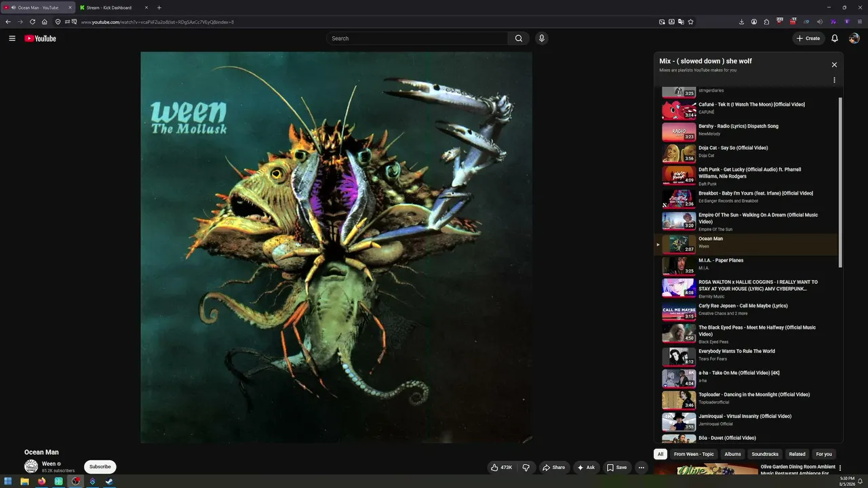Select the From Ween - Topic chip
The height and width of the screenshot is (488, 868).
coord(694,454)
